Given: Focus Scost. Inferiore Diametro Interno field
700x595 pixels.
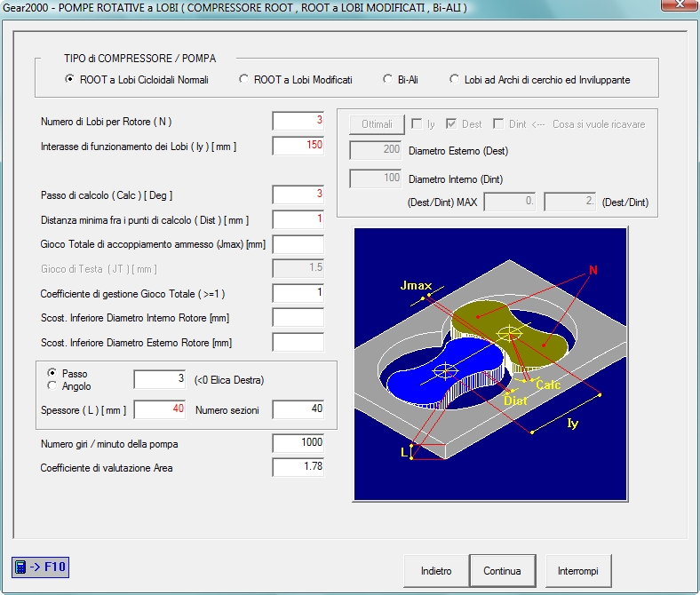Looking at the screenshot, I should click(298, 318).
